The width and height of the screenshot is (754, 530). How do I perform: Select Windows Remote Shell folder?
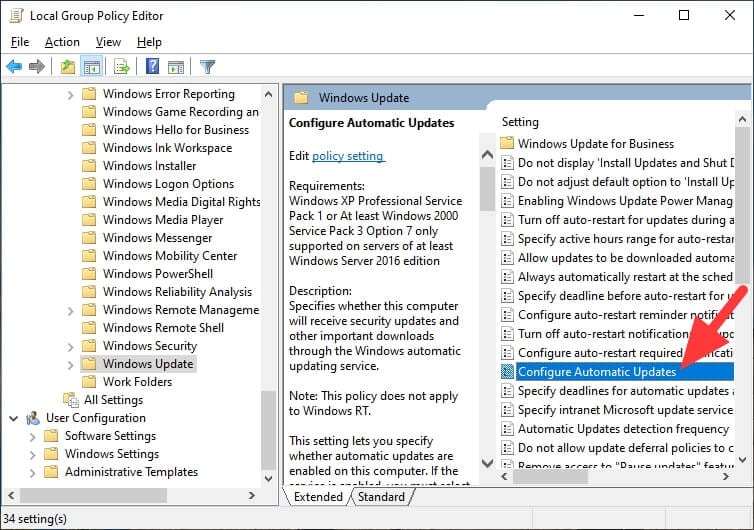pyautogui.click(x=163, y=328)
